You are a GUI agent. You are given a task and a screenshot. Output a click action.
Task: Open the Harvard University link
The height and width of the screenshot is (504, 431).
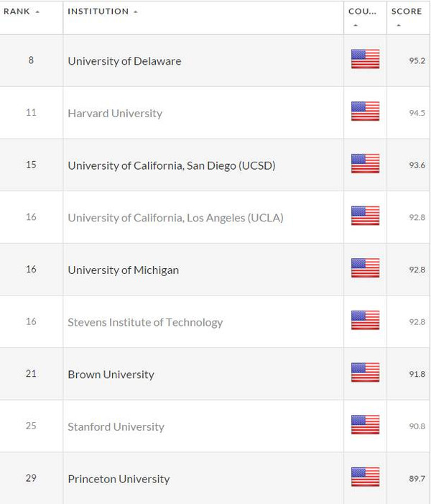[115, 114]
